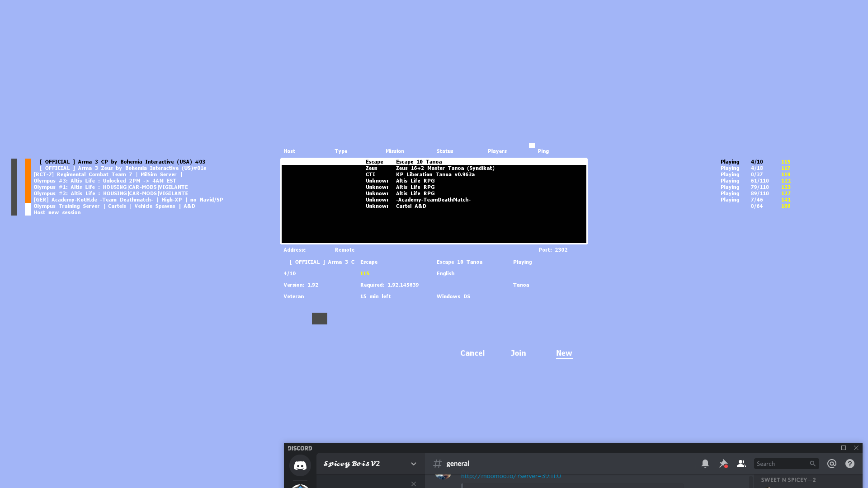Click the search magnifier icon in Discord
This screenshot has height=488, width=868.
(x=813, y=464)
